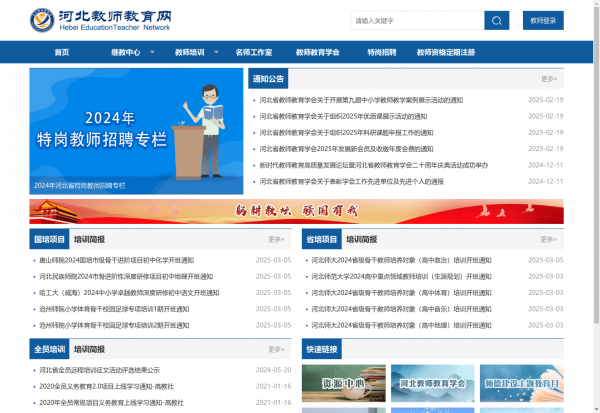Select the 全员培训 tab

pyautogui.click(x=48, y=349)
